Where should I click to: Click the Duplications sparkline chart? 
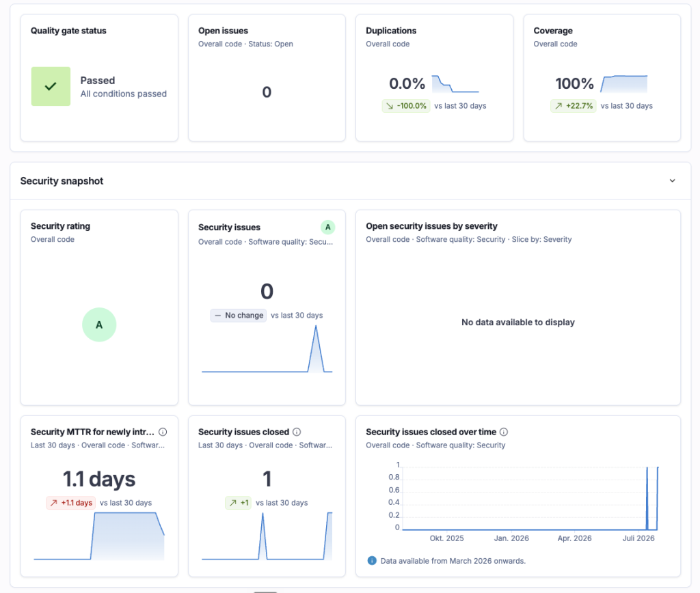(x=455, y=84)
